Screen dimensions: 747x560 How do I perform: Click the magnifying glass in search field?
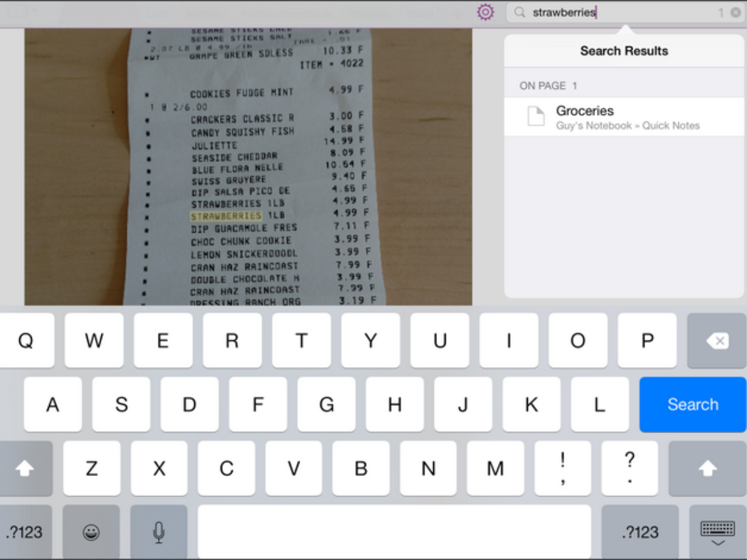point(520,12)
